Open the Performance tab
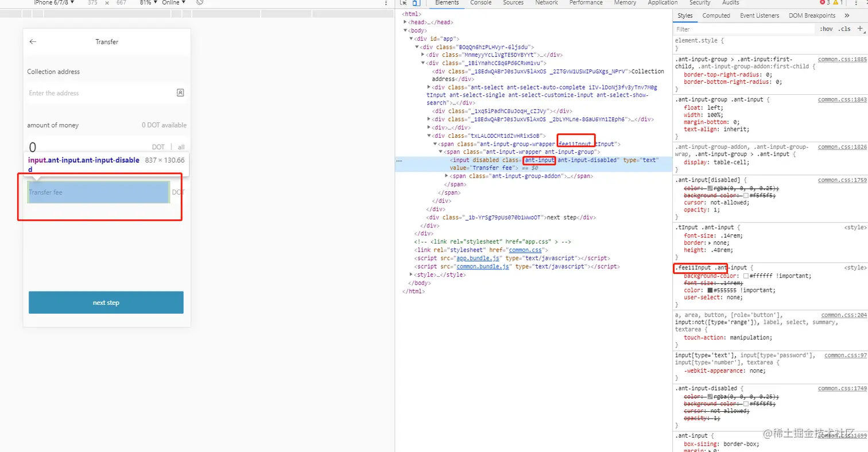The width and height of the screenshot is (868, 452). [587, 3]
